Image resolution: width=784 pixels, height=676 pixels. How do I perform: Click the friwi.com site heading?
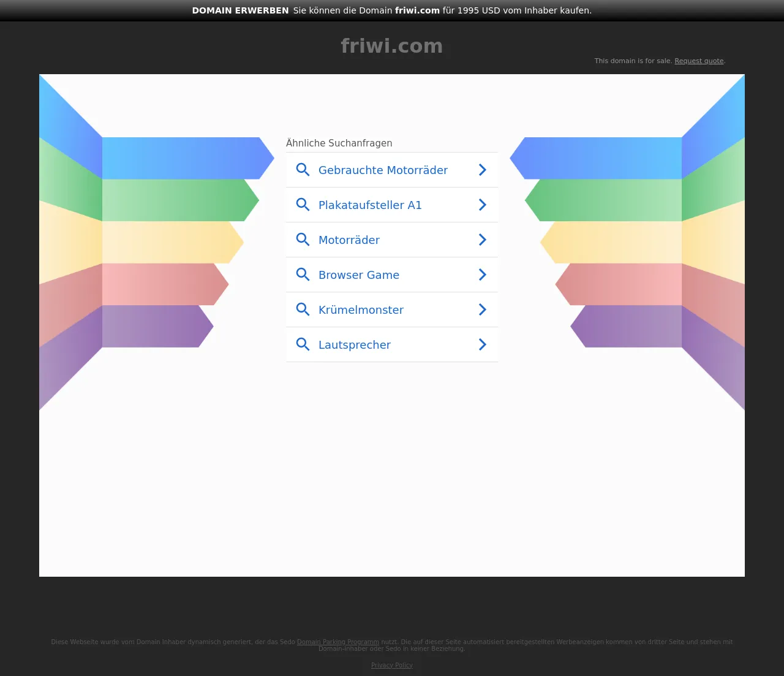(x=392, y=46)
